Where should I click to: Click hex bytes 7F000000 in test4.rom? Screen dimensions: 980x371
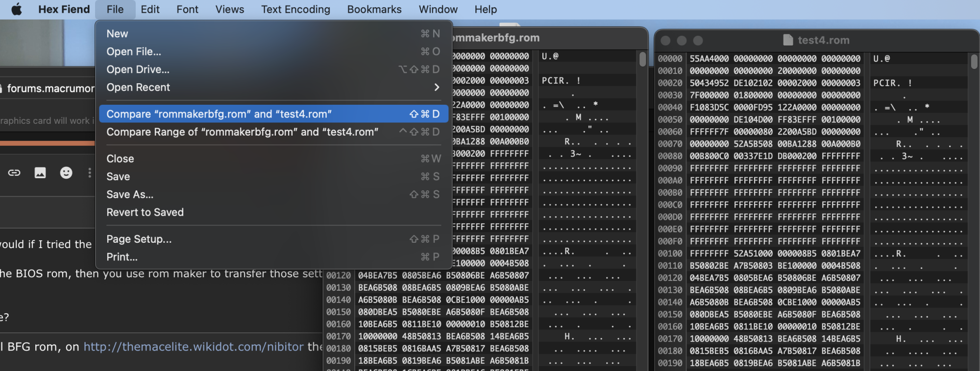click(x=709, y=95)
